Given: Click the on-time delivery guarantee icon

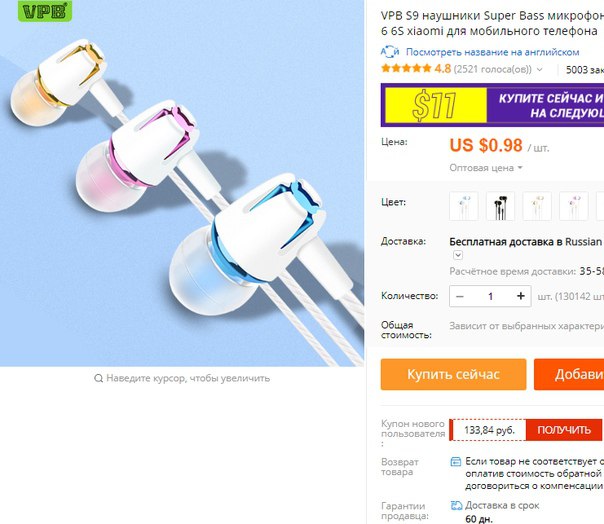Looking at the screenshot, I should click(x=456, y=506).
